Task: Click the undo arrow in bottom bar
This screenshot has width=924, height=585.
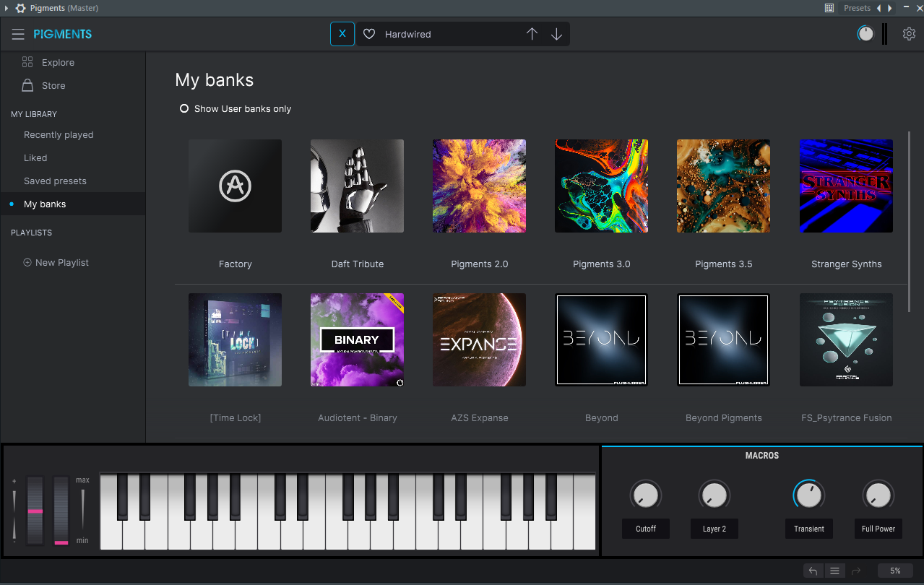Action: point(813,571)
